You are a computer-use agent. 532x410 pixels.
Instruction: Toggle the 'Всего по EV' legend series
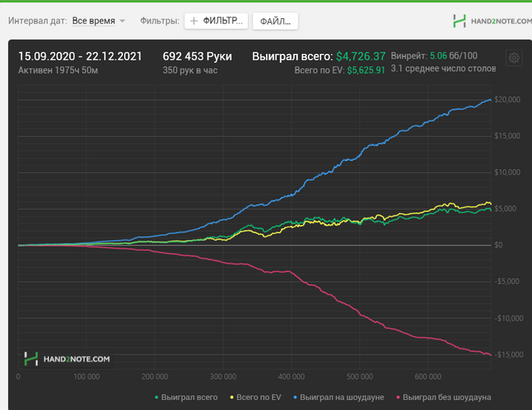(x=256, y=397)
